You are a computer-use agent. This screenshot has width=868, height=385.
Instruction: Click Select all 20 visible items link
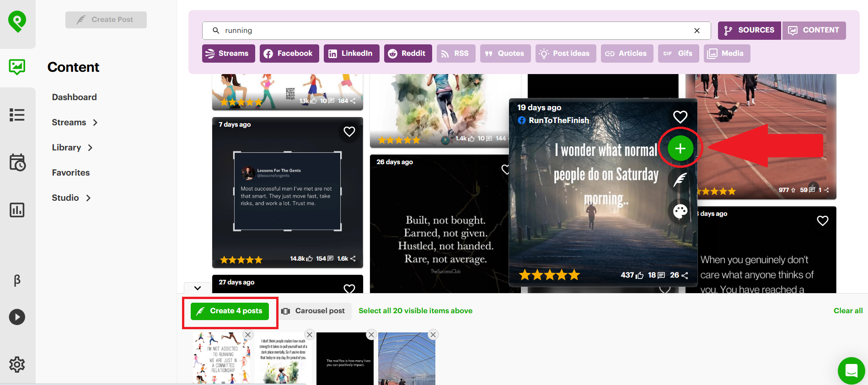coord(415,311)
